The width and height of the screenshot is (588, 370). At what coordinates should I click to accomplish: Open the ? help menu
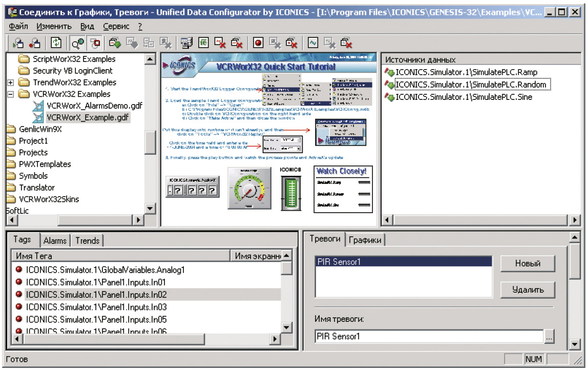click(x=140, y=26)
